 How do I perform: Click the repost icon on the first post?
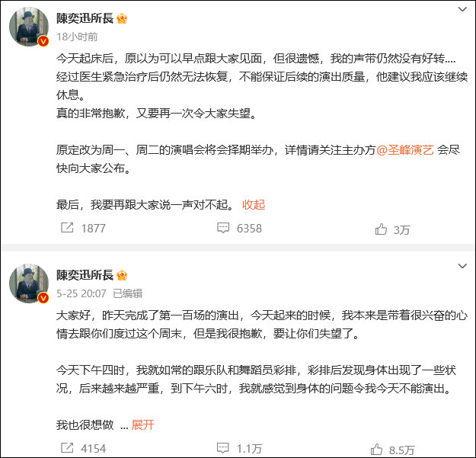[66, 228]
